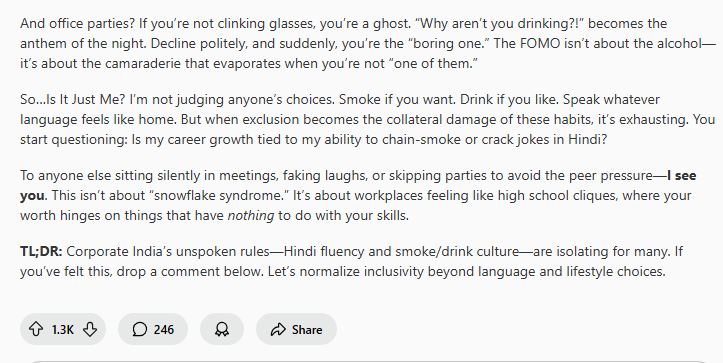Click the share arrow icon
Viewport: 723px width, 363px height.
278,329
